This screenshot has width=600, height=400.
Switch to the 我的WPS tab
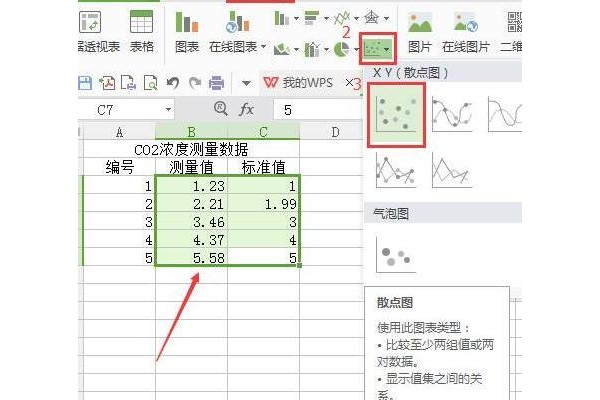pyautogui.click(x=298, y=83)
